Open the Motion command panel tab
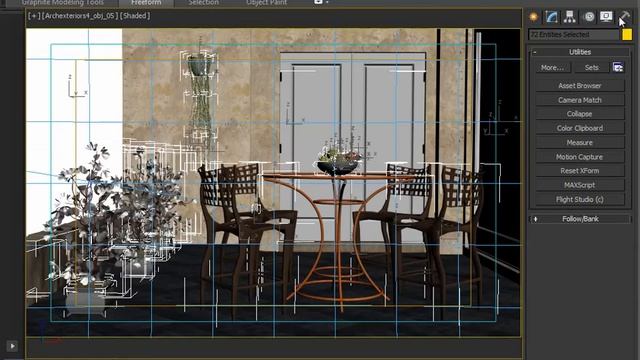Image resolution: width=640 pixels, height=360 pixels. click(589, 17)
